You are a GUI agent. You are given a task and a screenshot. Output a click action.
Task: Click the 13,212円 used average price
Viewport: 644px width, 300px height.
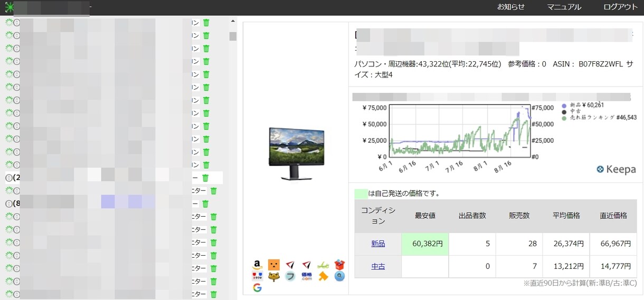[566, 266]
